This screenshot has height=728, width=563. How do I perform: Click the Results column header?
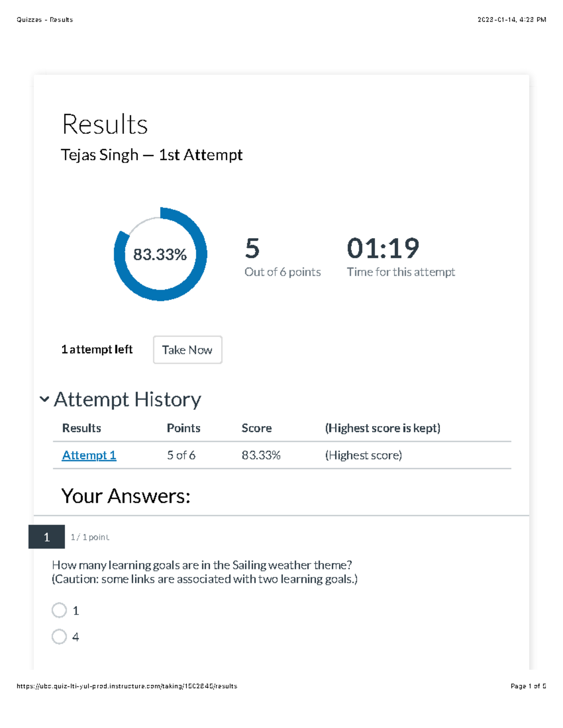[x=81, y=428]
